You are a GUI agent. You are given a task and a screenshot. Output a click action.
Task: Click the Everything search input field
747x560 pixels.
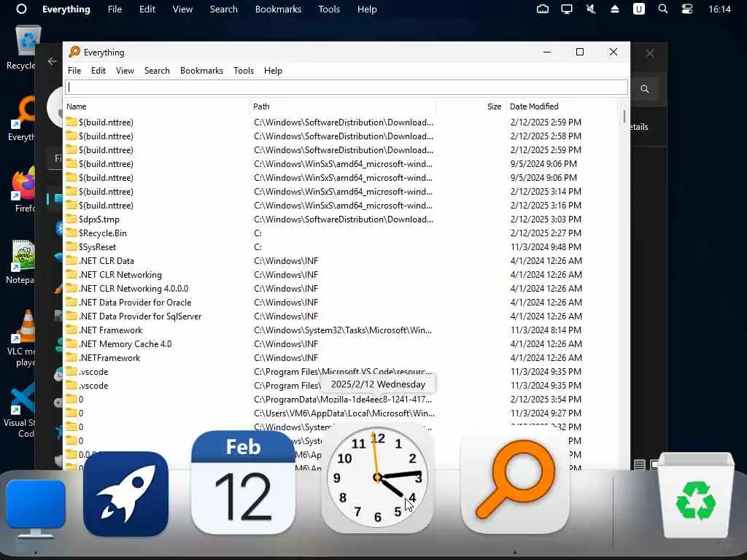[347, 87]
